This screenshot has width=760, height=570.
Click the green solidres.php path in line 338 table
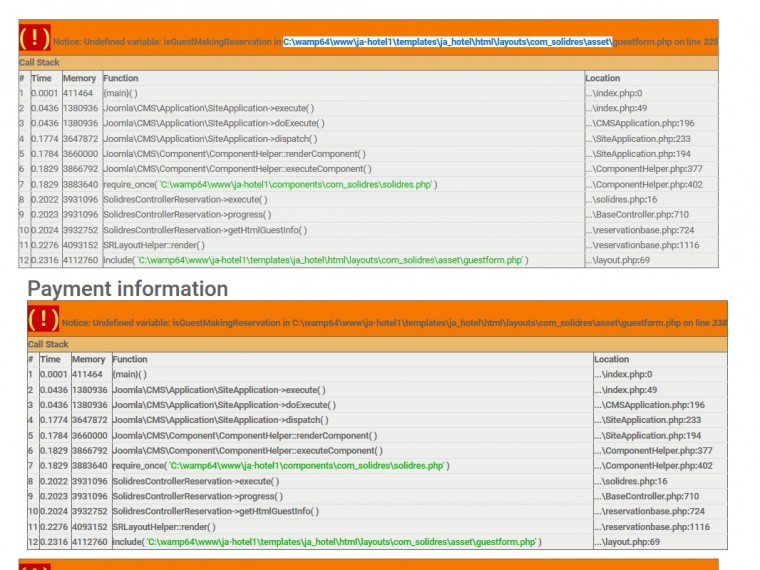tap(307, 465)
